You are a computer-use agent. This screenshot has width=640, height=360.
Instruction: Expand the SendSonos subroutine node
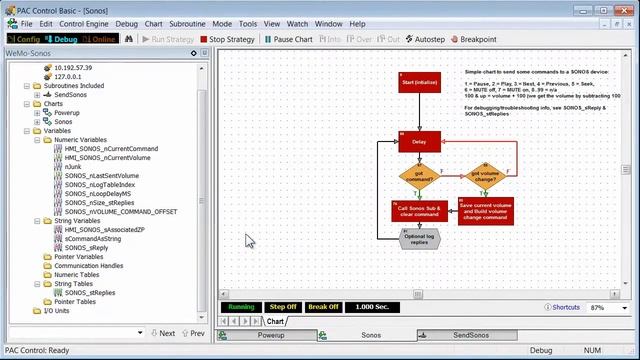click(x=37, y=95)
